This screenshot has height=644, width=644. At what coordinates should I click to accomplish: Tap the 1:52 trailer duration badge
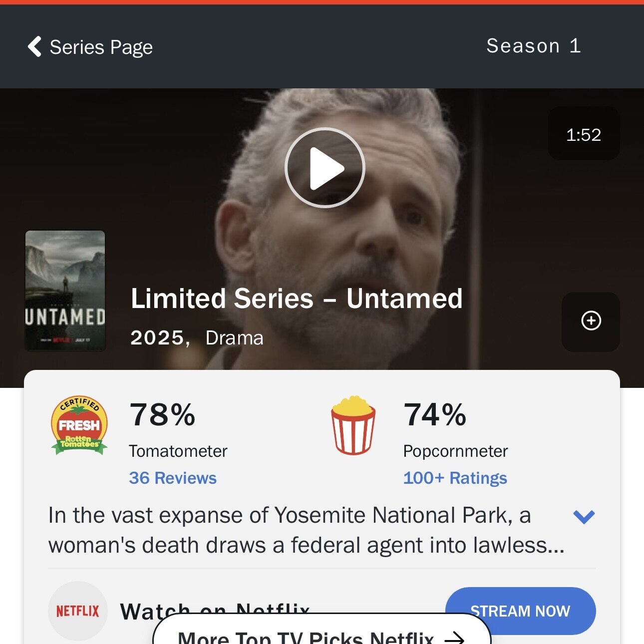tap(584, 134)
